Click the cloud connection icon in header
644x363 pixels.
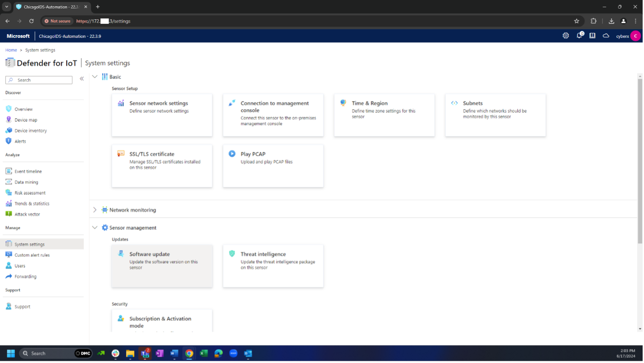click(606, 36)
